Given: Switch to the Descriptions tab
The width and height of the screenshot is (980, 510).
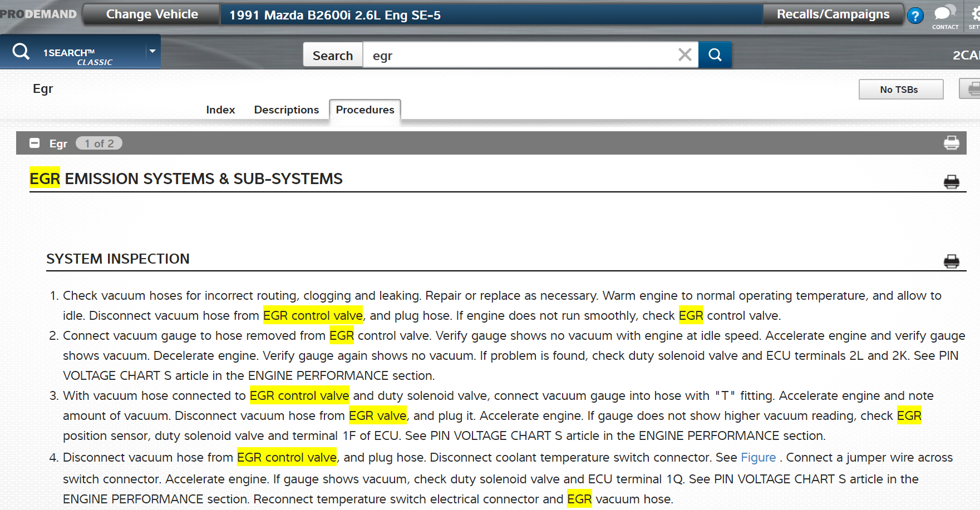Looking at the screenshot, I should (287, 110).
